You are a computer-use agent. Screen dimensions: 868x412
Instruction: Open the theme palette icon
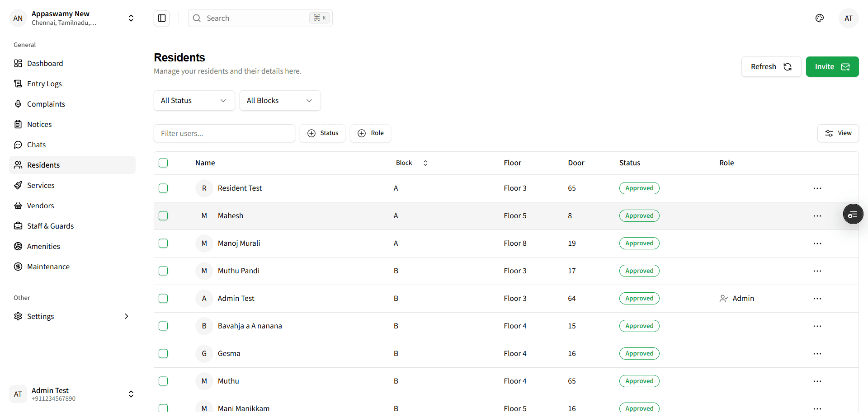819,18
